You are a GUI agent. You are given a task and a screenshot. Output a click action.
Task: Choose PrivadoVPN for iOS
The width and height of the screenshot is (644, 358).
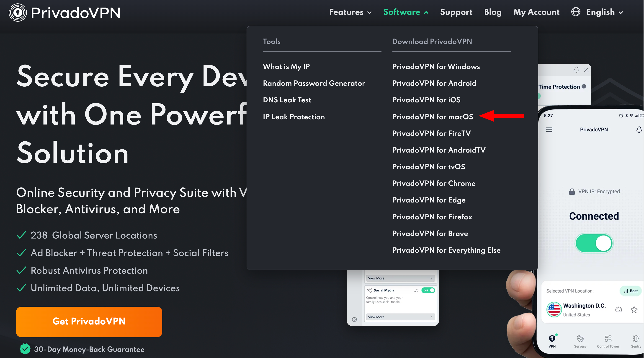pyautogui.click(x=426, y=100)
